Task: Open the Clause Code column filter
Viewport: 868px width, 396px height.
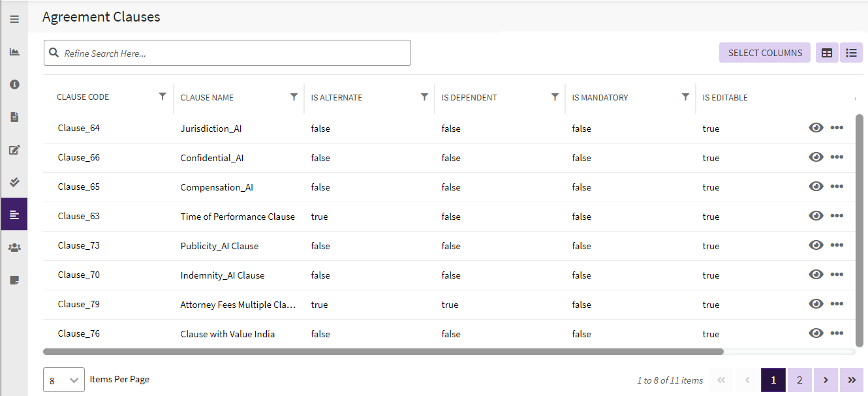Action: click(163, 97)
